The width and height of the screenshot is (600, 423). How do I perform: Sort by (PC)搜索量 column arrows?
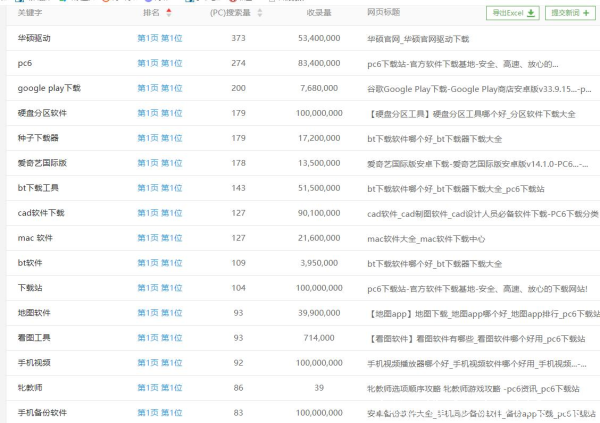tap(260, 13)
